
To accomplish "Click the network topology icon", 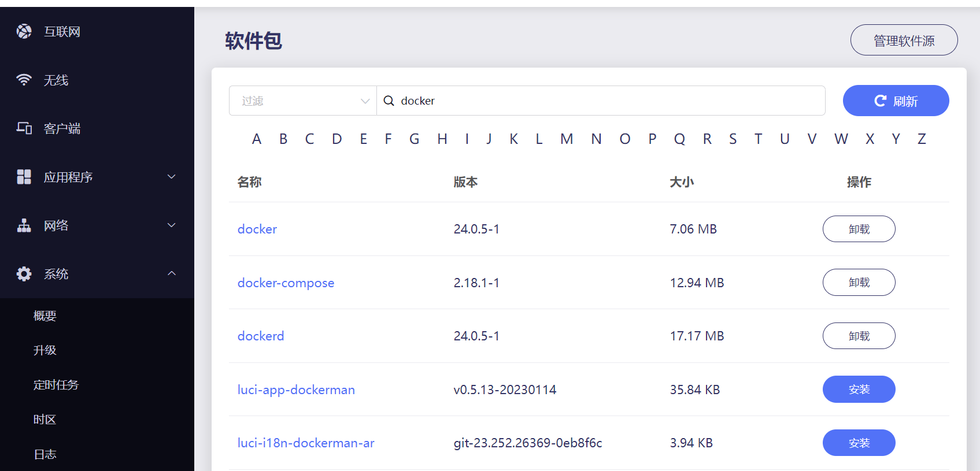I will point(24,225).
